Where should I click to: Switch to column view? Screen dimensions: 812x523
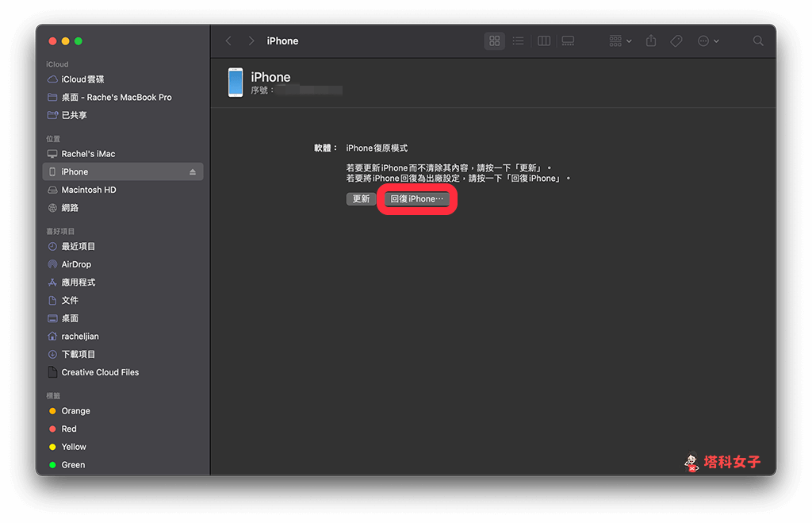point(544,41)
